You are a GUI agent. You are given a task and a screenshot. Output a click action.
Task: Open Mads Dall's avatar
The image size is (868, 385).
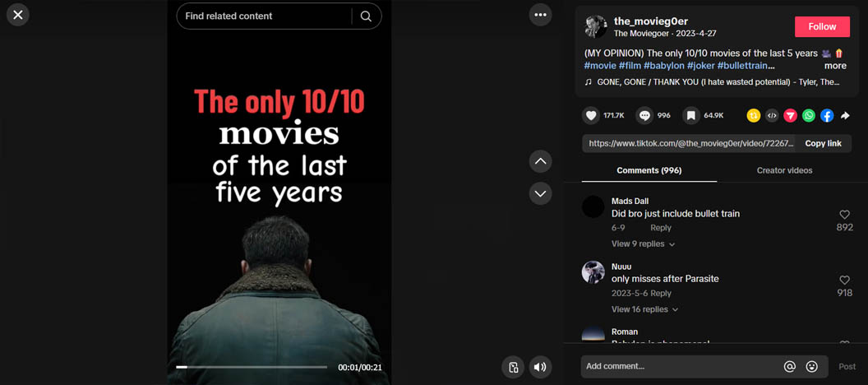point(593,206)
